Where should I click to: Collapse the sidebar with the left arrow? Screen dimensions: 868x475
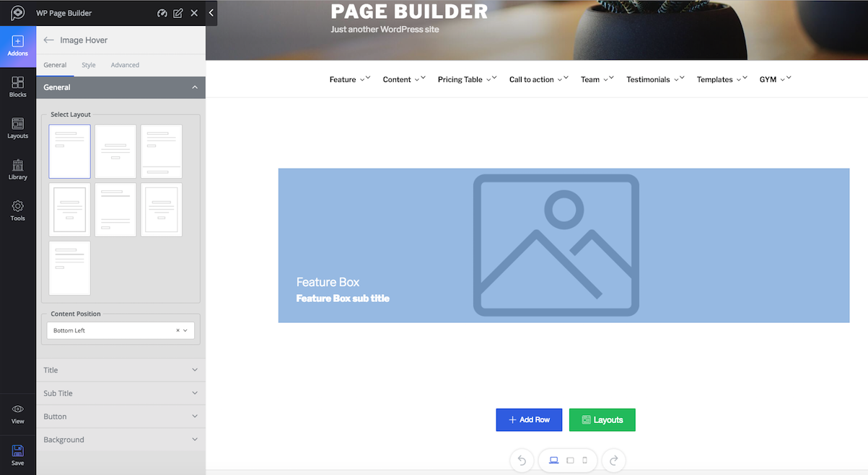tap(211, 13)
